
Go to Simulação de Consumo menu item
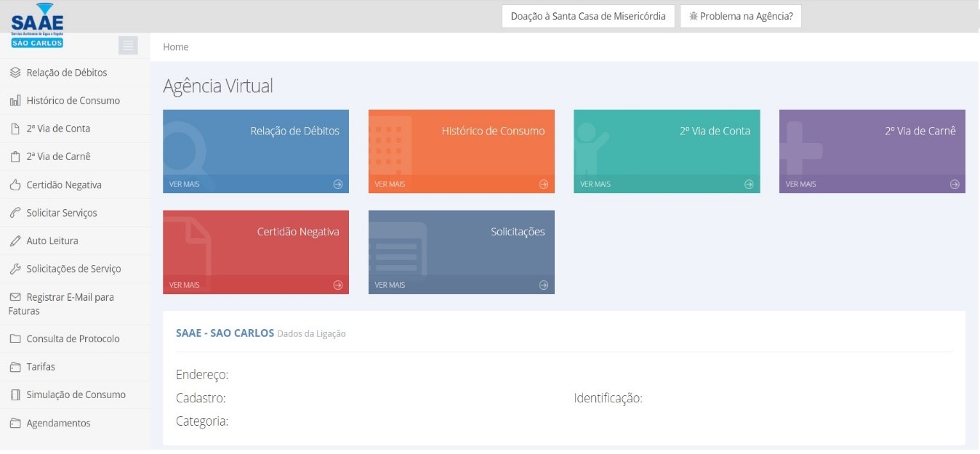76,394
